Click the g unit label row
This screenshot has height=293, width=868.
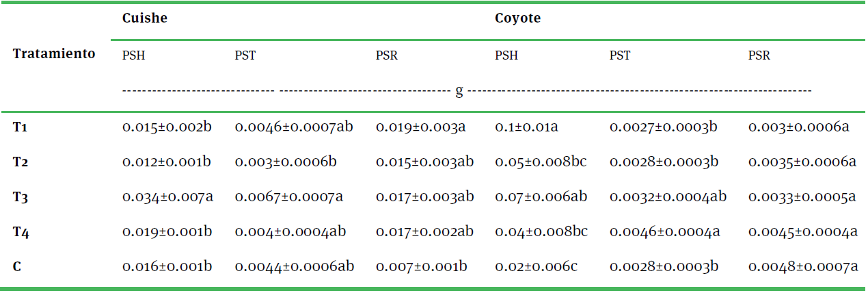coord(459,91)
